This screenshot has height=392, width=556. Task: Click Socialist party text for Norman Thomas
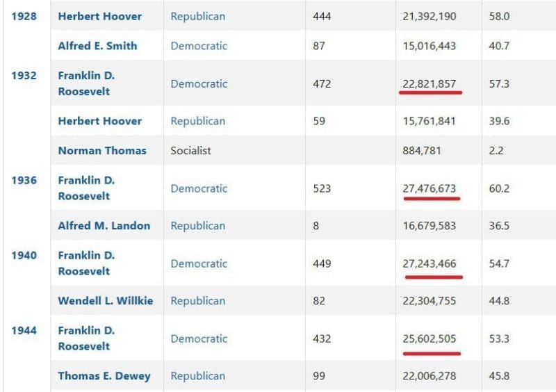(x=191, y=150)
